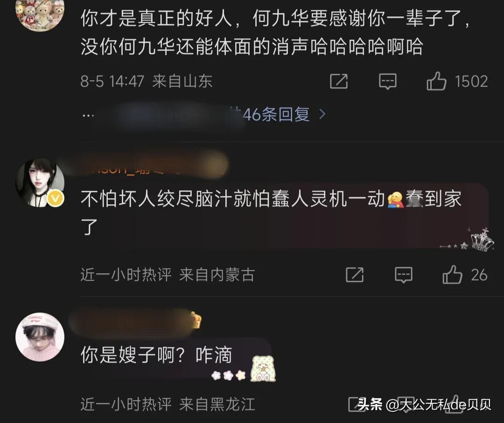This screenshot has width=504, height=423.
Task: Open the three-dot menu before replies
Action: (88, 115)
